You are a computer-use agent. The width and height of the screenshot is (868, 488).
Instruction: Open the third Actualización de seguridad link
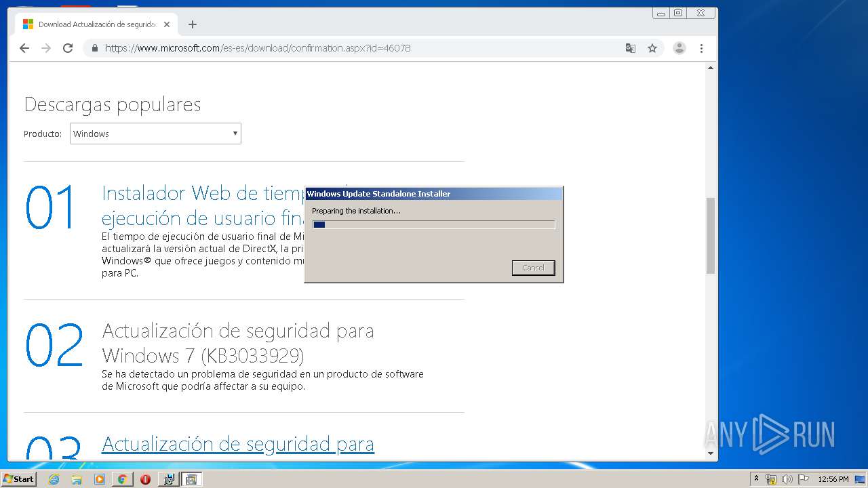tap(238, 444)
